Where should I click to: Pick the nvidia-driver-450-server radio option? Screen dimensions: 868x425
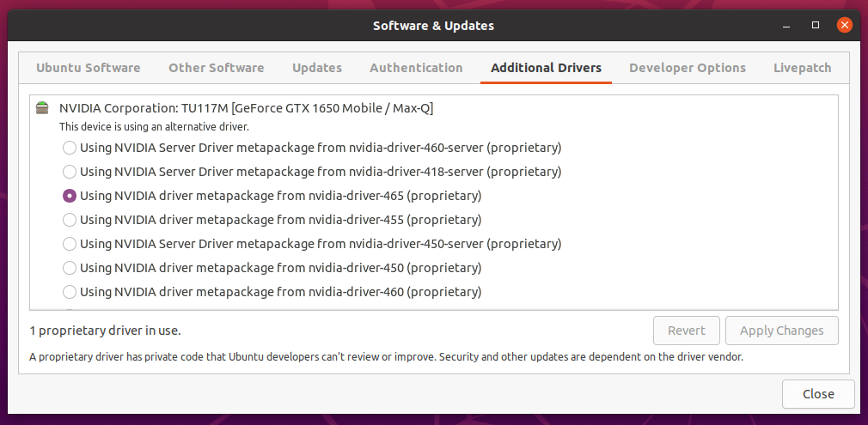pos(70,244)
